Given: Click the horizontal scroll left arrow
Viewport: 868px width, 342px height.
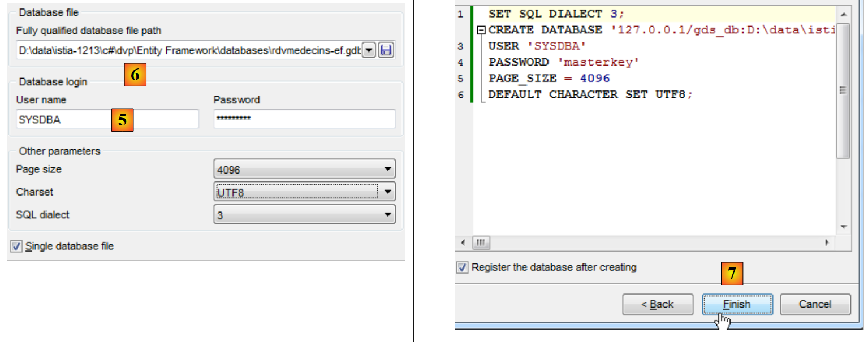Looking at the screenshot, I should point(463,243).
